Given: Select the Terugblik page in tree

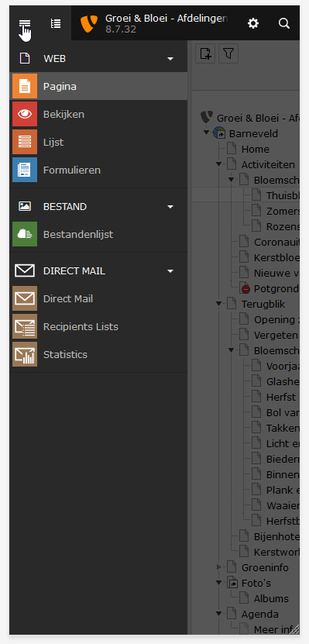Looking at the screenshot, I should [x=263, y=305].
